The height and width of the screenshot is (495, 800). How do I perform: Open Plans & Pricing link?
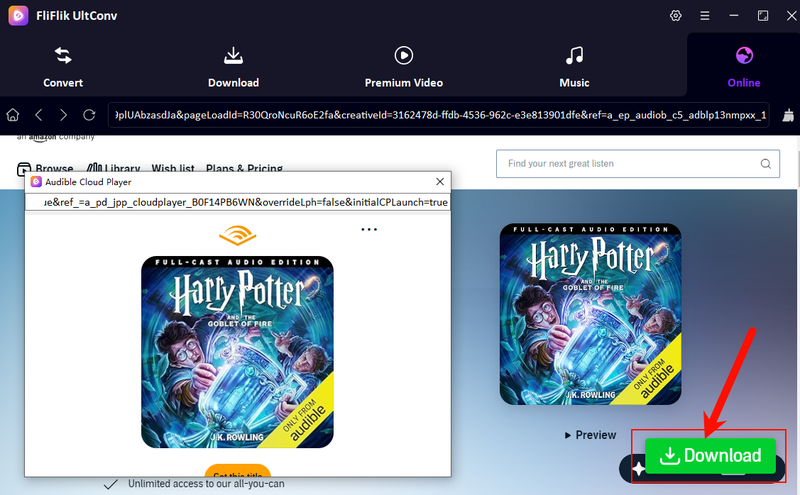pos(244,168)
